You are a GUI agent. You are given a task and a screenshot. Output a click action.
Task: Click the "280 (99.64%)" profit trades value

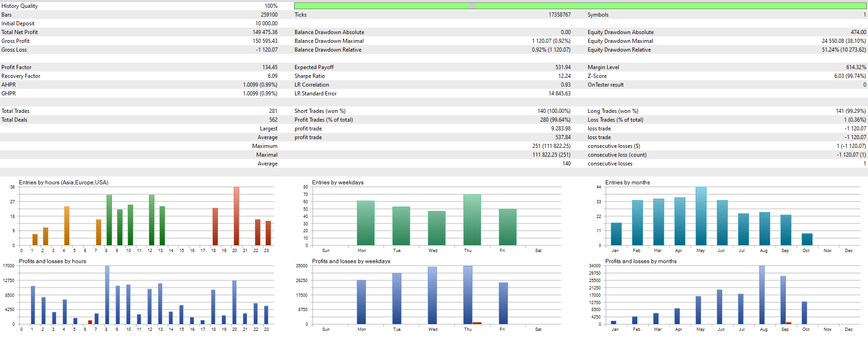click(x=555, y=120)
